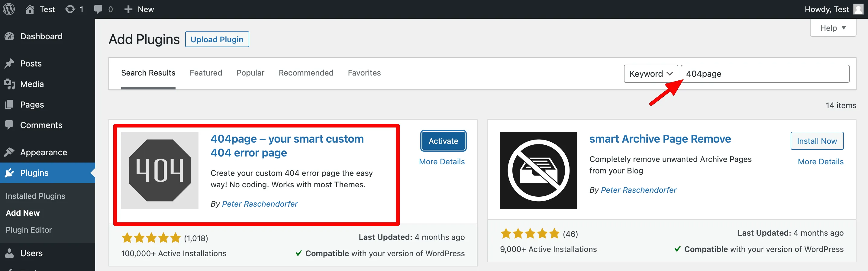Open the Plugins menu item
Image resolution: width=868 pixels, height=271 pixels.
[47, 173]
